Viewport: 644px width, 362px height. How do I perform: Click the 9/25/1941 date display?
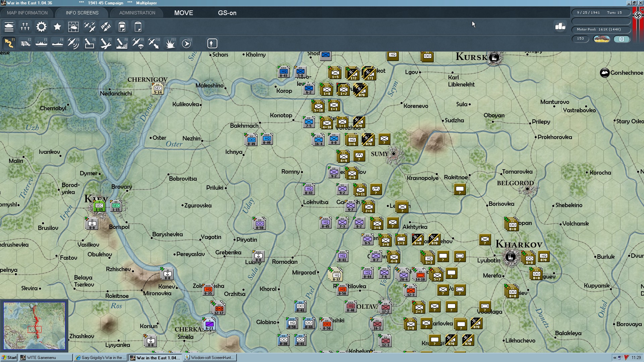point(588,13)
